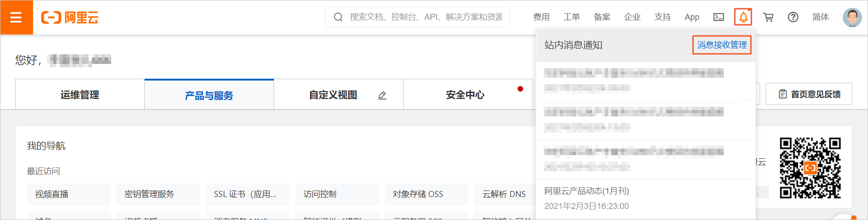Open the 备案 menu

[x=602, y=17]
